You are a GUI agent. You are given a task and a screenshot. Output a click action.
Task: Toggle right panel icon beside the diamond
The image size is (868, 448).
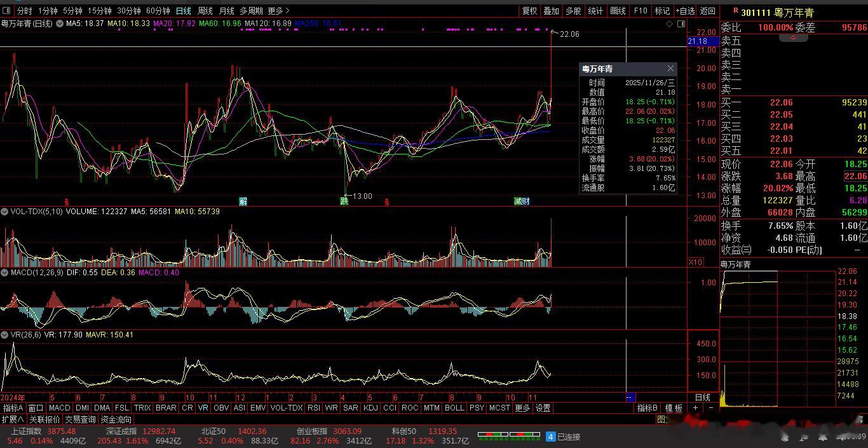(x=681, y=24)
